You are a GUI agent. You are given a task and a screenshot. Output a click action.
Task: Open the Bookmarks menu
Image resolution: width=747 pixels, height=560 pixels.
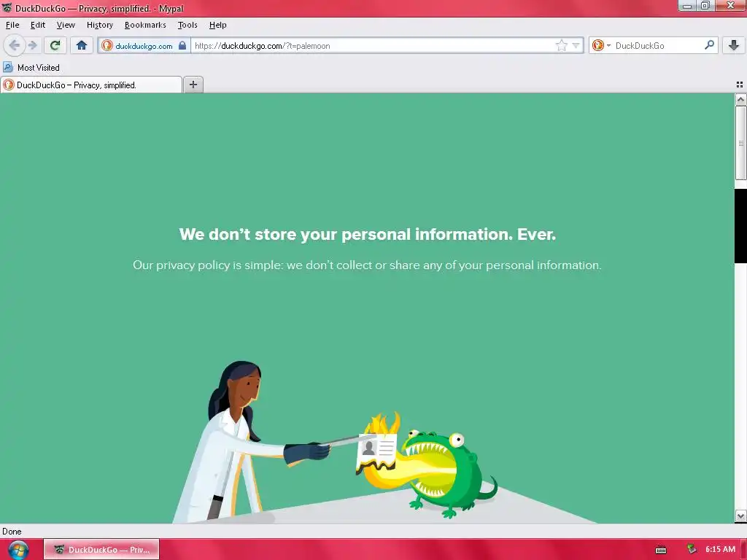click(x=145, y=25)
